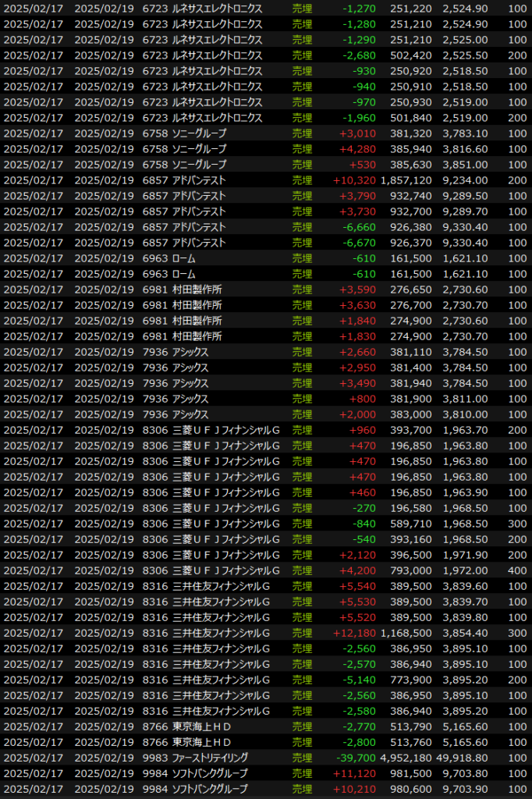Select the 49,918.80 price cell

(x=463, y=758)
